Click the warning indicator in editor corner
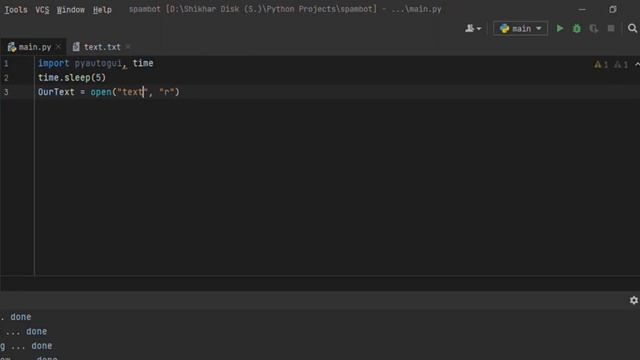Viewport: 640px width, 360px height. tap(601, 64)
